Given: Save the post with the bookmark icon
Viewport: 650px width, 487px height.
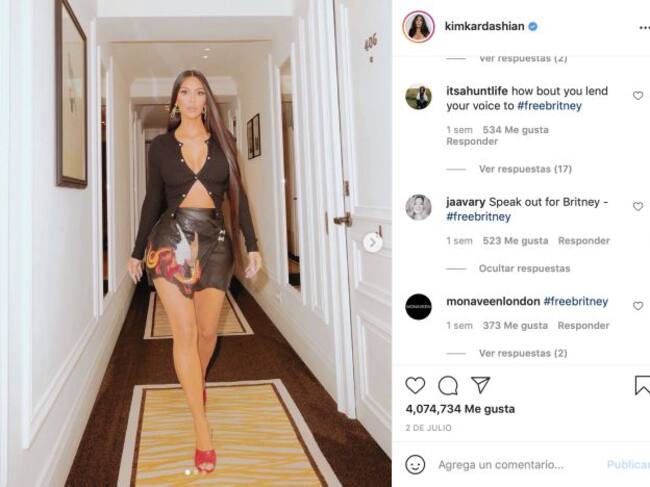Looking at the screenshot, I should point(642,385).
